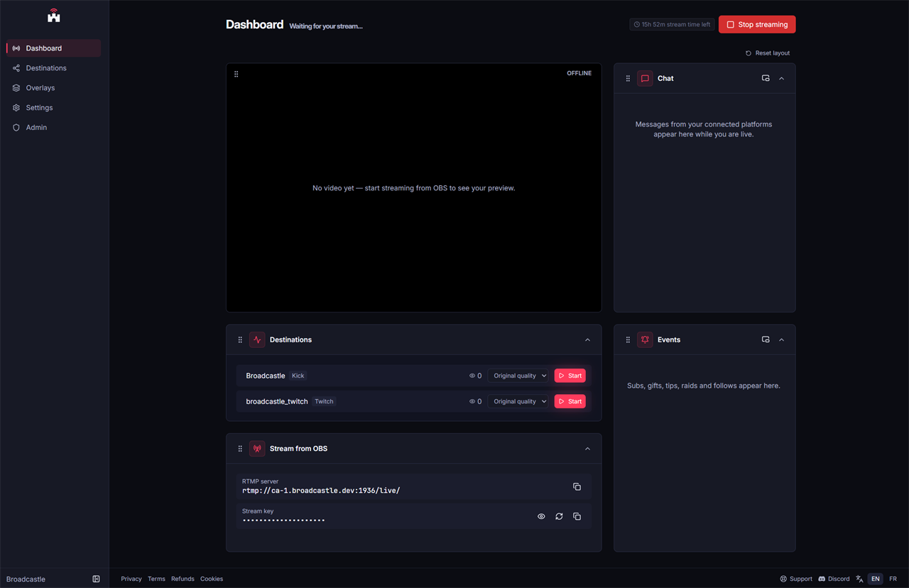909x588 pixels.
Task: Grab the Destinations panel drag handle
Action: pos(240,340)
